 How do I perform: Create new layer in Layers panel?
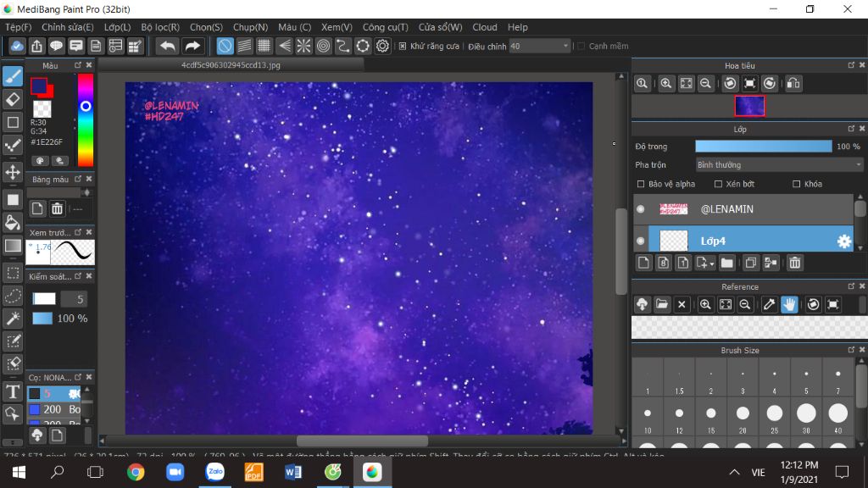(643, 263)
